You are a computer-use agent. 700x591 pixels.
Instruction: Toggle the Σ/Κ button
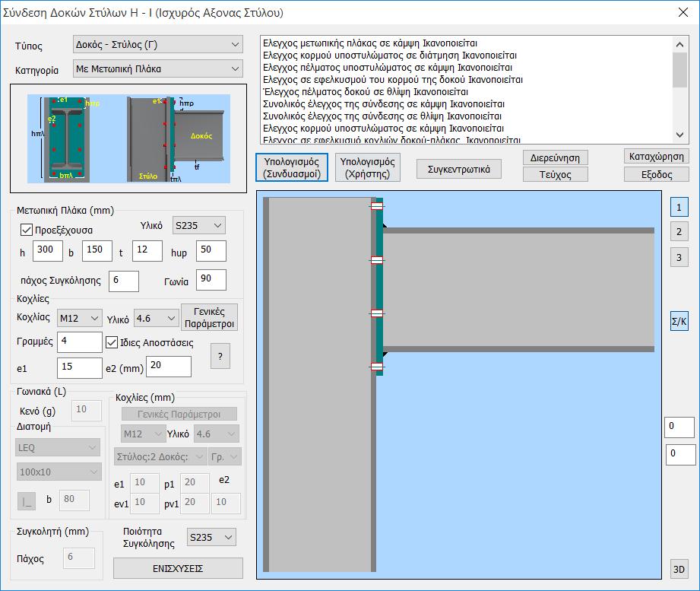(x=679, y=321)
